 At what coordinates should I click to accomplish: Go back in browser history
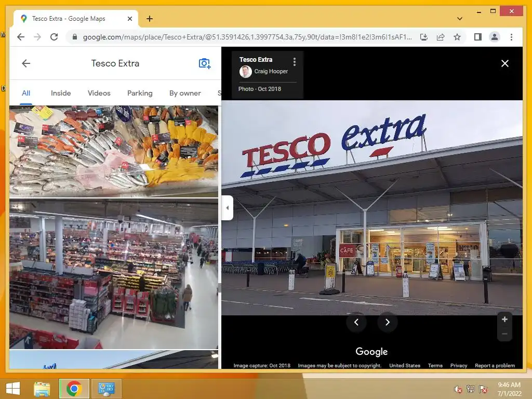pyautogui.click(x=21, y=37)
